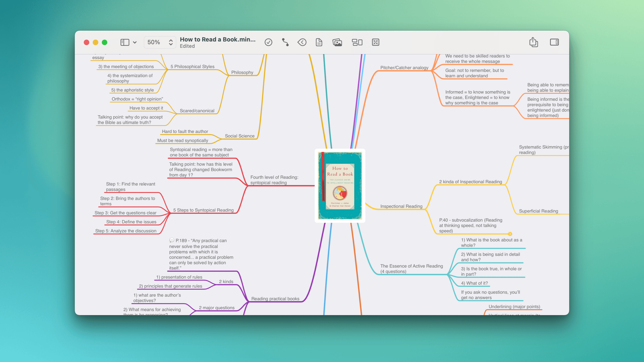Select the Inspectional Reading node
644x362 pixels.
(401, 206)
